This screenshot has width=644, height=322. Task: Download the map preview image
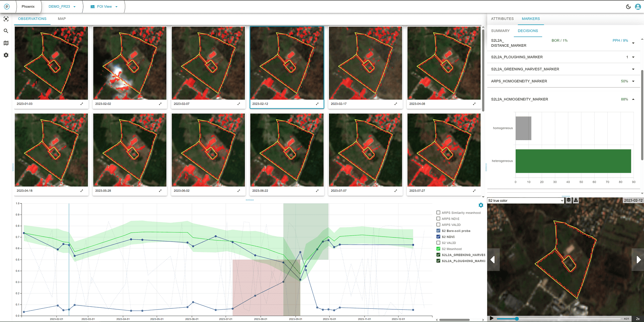coord(576,200)
